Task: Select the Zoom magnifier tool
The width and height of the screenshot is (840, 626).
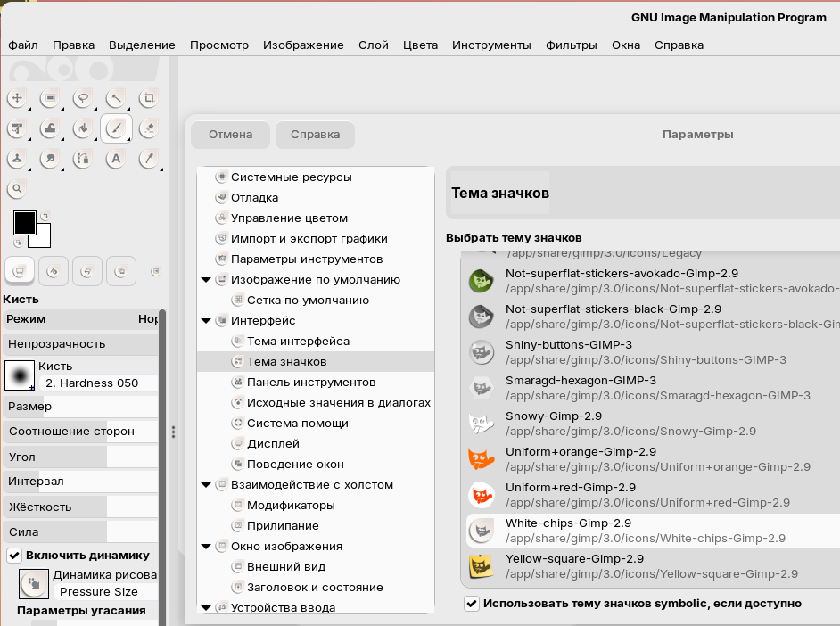Action: coord(17,188)
